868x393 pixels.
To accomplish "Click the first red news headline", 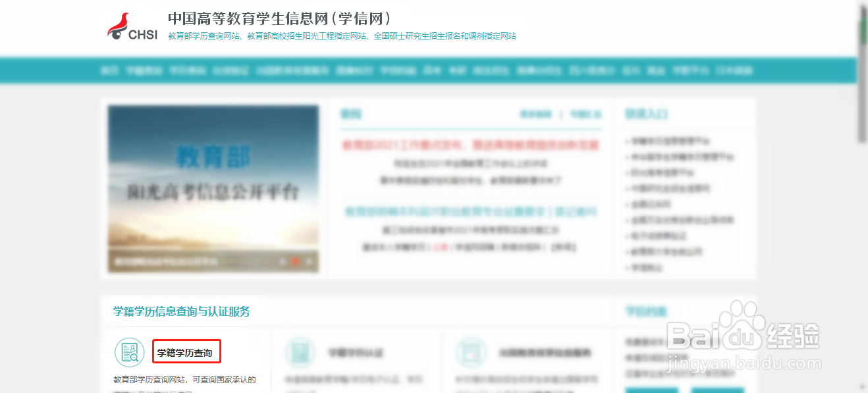I will [472, 145].
